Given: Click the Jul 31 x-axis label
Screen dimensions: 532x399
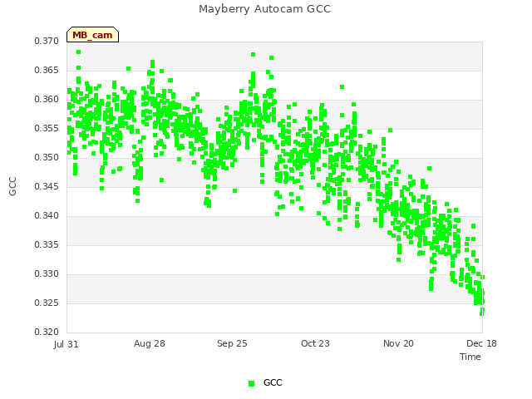Looking at the screenshot, I should [x=66, y=344].
